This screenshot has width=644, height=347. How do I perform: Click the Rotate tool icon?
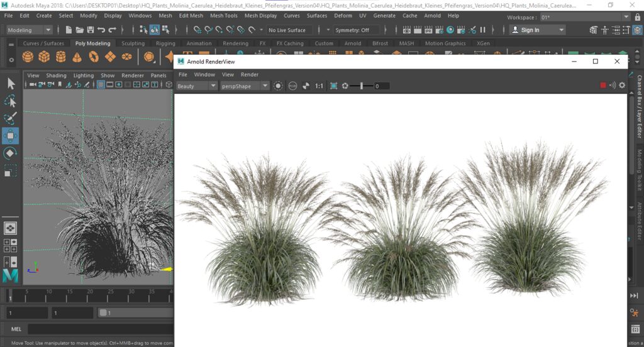10,153
